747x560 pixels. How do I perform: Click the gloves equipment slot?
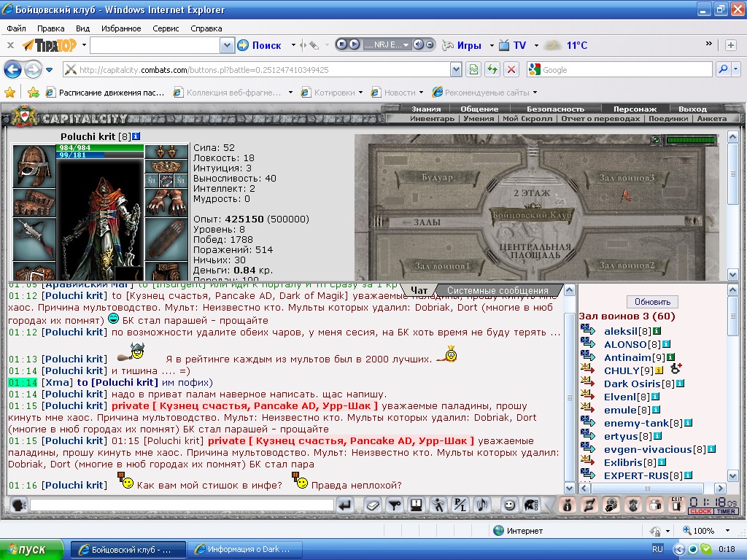pyautogui.click(x=166, y=203)
